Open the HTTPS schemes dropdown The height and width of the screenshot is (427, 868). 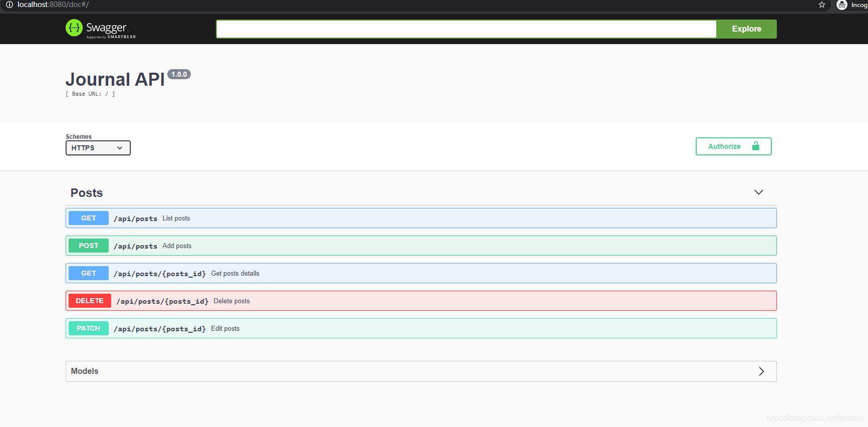click(x=98, y=148)
